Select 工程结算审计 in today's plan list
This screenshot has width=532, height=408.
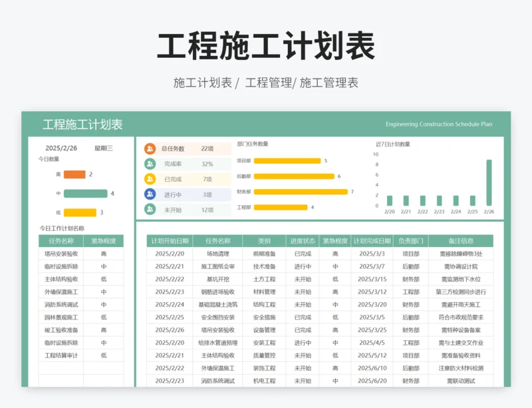(61, 355)
